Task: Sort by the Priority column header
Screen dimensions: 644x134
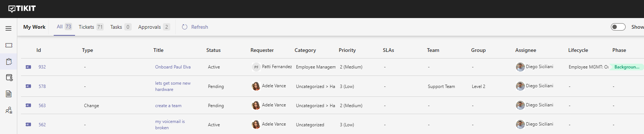Action: [x=347, y=50]
